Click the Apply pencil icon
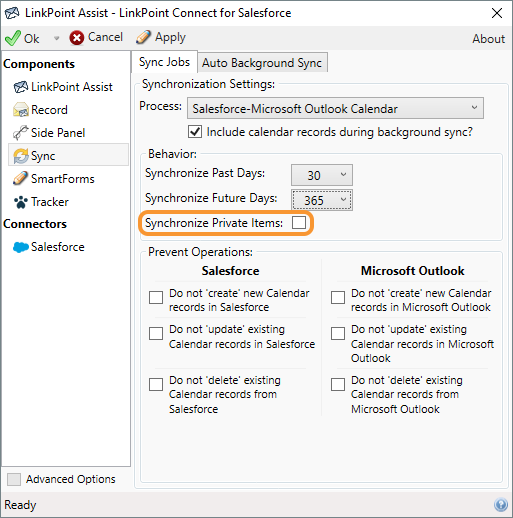This screenshot has height=518, width=513. [143, 37]
